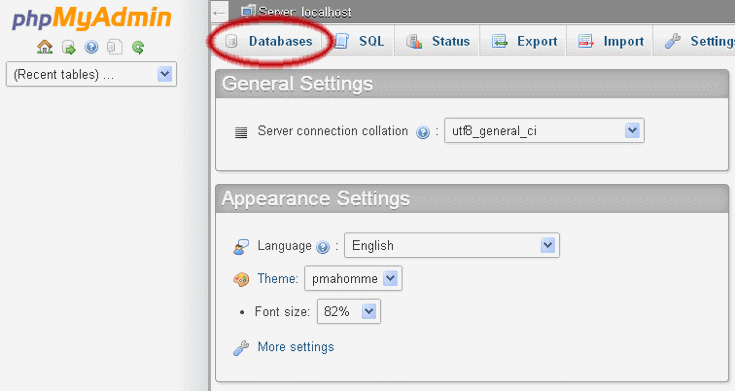735x391 pixels.
Task: Open the Import tab
Action: (610, 41)
